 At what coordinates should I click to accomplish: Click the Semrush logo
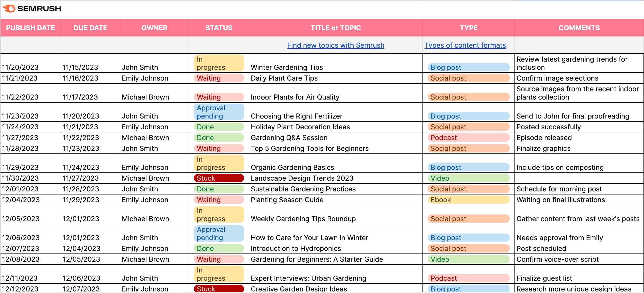32,8
